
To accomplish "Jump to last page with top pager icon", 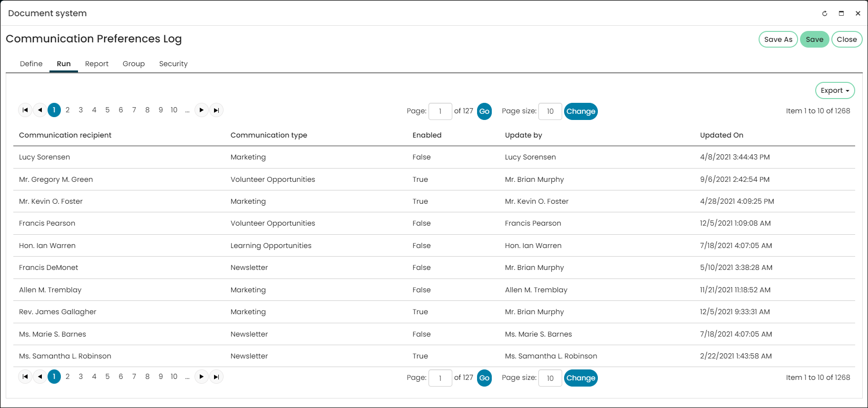I will point(216,110).
